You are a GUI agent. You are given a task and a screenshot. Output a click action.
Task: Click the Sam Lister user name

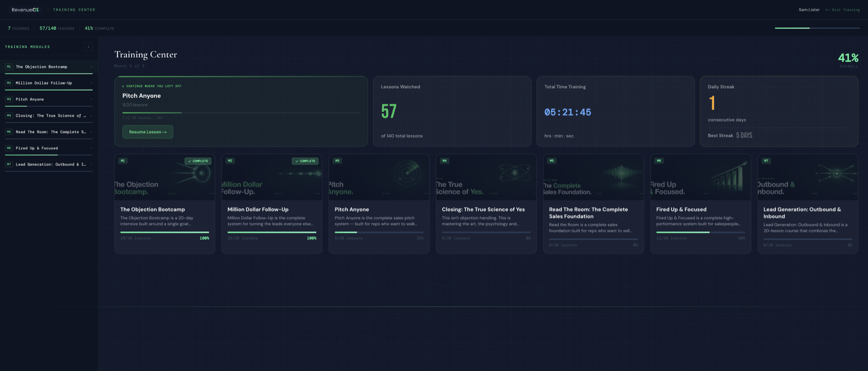[x=809, y=10]
